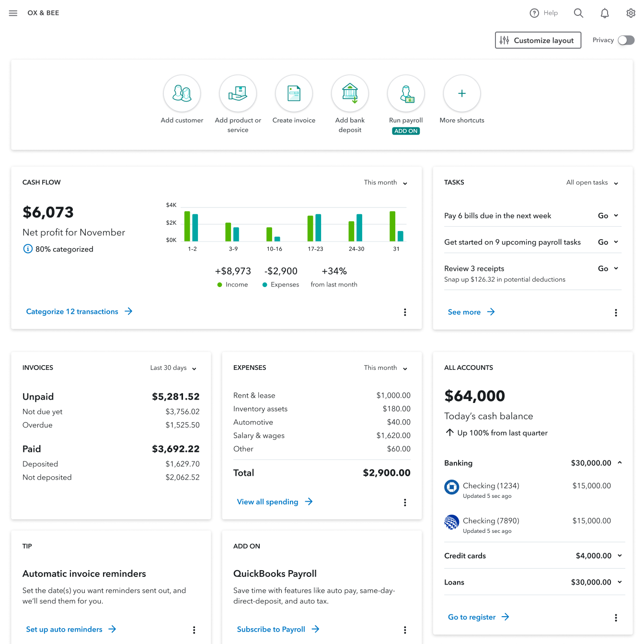Click the Paid $3,692.22 amount
Image resolution: width=644 pixels, height=644 pixels.
[175, 449]
